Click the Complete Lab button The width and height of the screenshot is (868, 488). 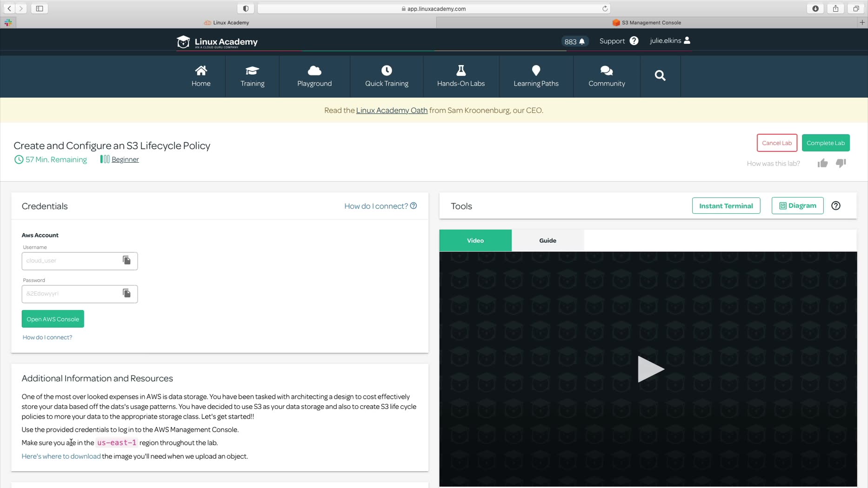(x=826, y=143)
